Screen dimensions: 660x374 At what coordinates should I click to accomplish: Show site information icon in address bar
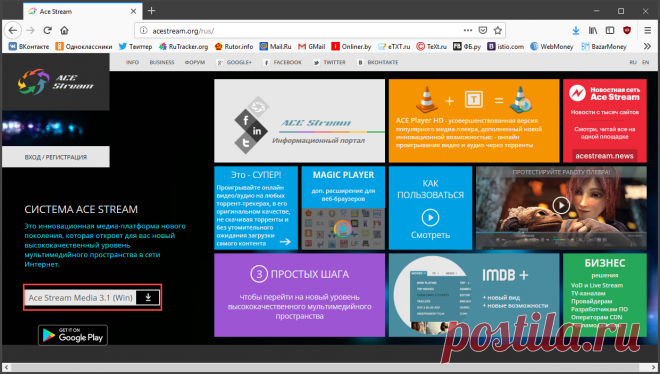[x=144, y=30]
